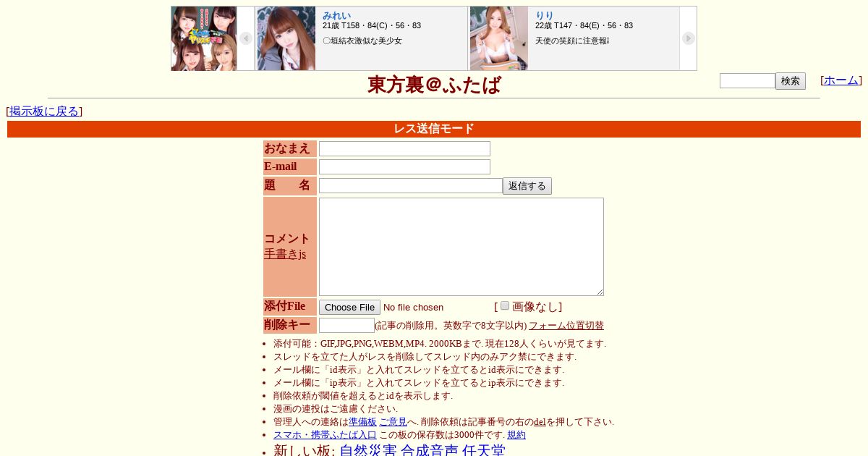This screenshot has height=456, width=868.
Task: Return via 掲示板に戻る link
Action: (x=44, y=111)
